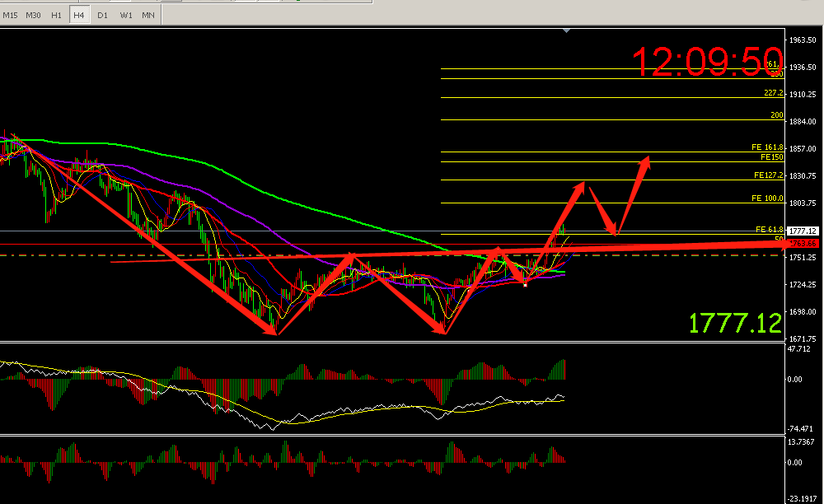Click the large green 1777.12 price display
Viewport: 824px width, 504px height.
pyautogui.click(x=735, y=323)
